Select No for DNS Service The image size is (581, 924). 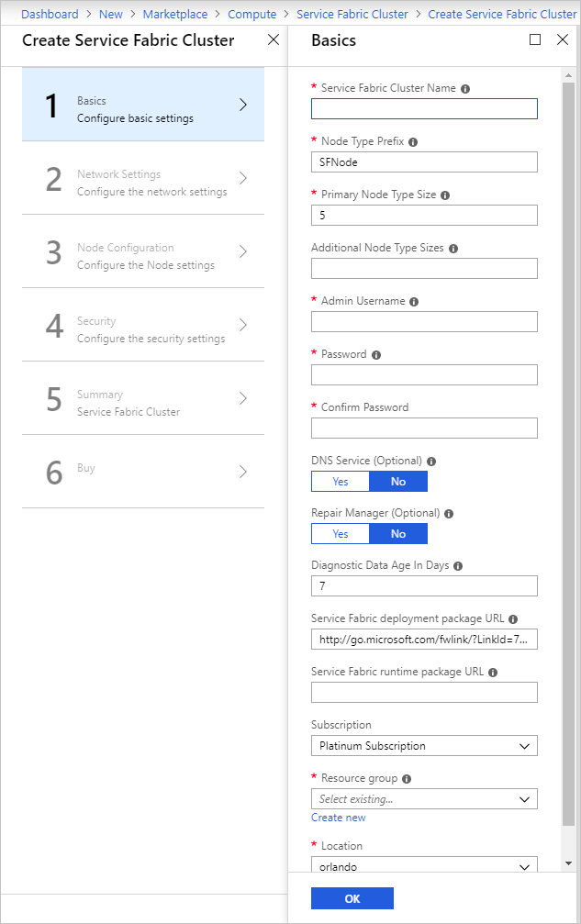(398, 482)
